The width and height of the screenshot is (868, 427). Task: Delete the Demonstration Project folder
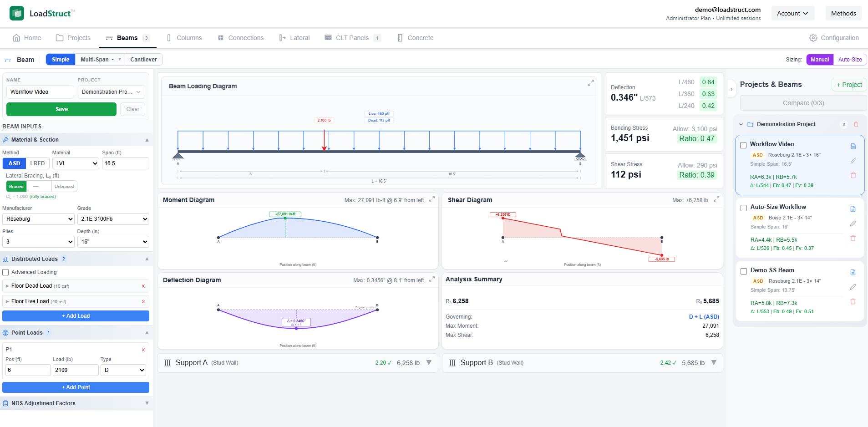[x=856, y=124]
